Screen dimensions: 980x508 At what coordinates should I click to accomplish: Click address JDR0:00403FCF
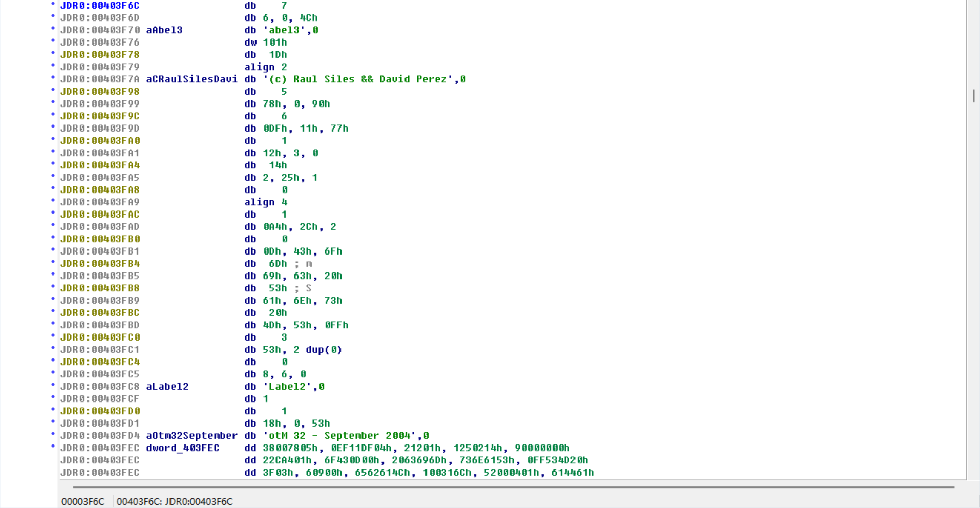[100, 399]
